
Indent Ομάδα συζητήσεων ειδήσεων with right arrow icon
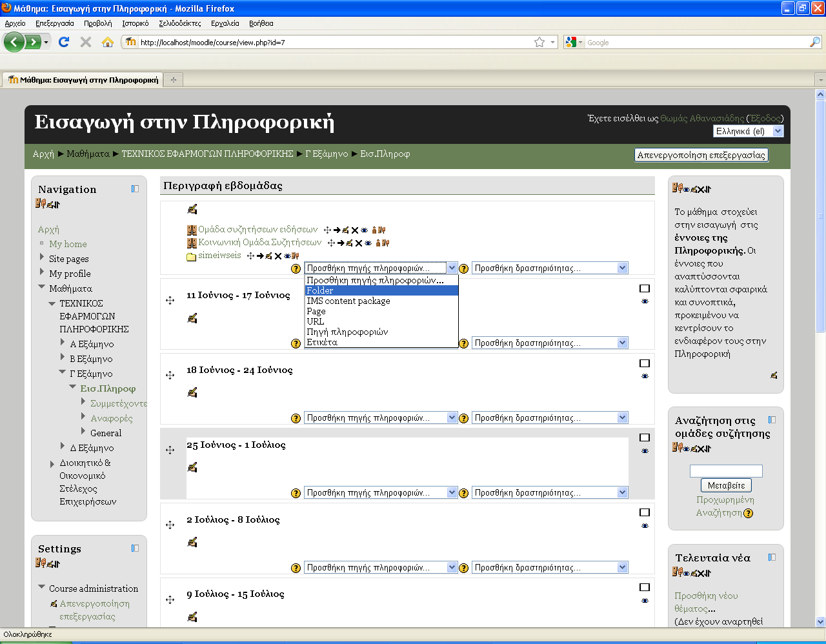(x=337, y=230)
